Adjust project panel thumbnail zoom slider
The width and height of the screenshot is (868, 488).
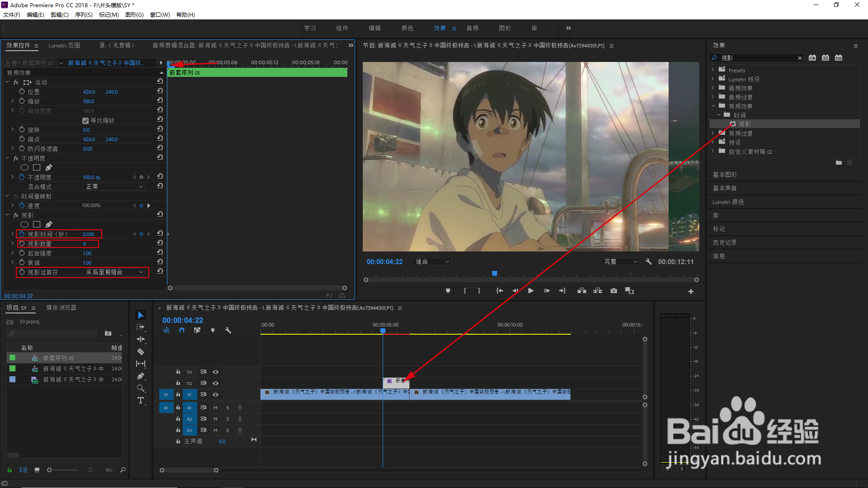point(49,470)
